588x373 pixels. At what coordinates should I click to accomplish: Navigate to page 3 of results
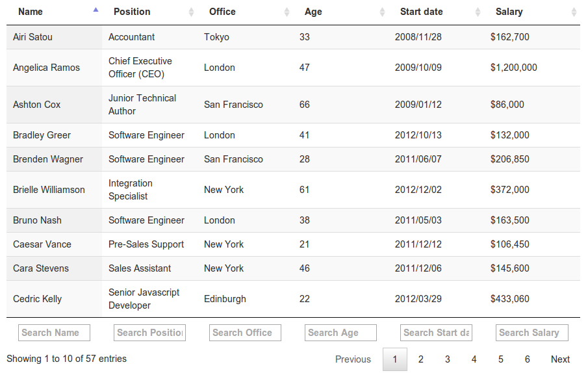[448, 359]
